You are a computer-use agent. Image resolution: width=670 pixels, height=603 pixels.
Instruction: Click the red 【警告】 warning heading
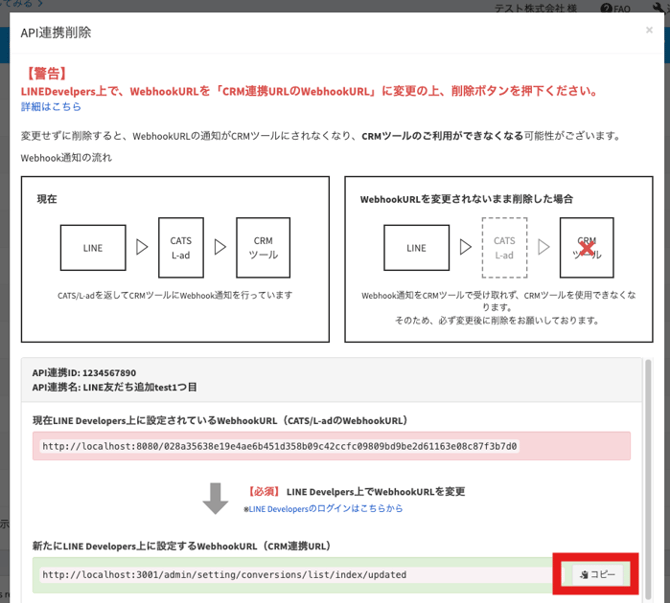pyautogui.click(x=44, y=74)
